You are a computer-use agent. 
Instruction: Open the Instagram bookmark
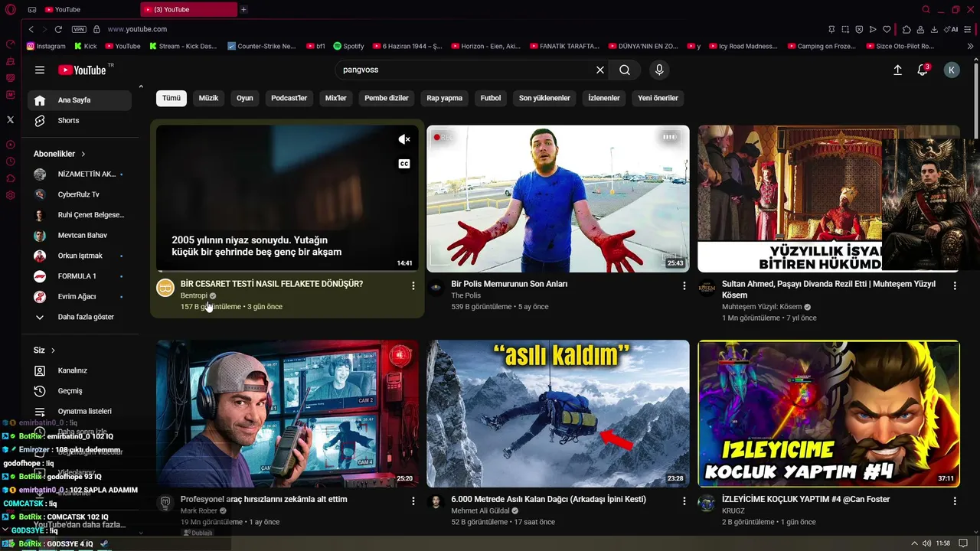pos(46,46)
